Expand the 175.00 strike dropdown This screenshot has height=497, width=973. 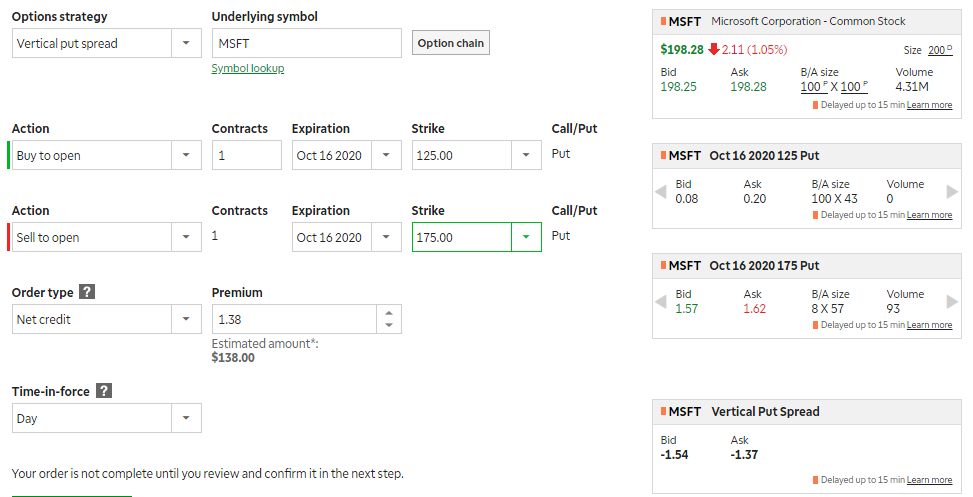477,237
